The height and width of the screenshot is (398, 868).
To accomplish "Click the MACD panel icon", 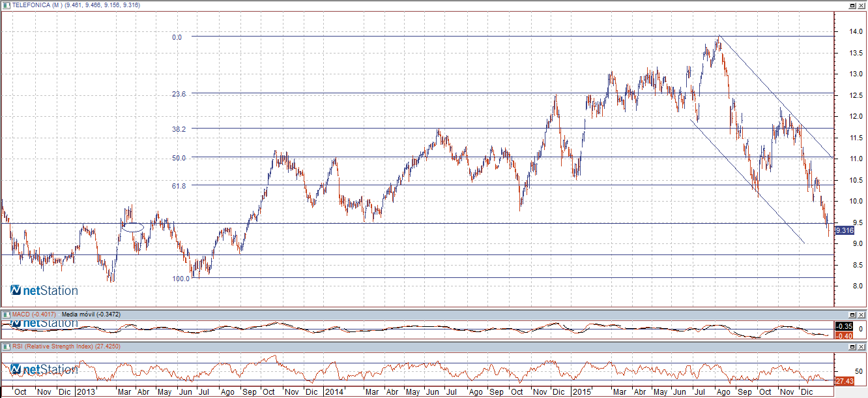I will [x=6, y=314].
